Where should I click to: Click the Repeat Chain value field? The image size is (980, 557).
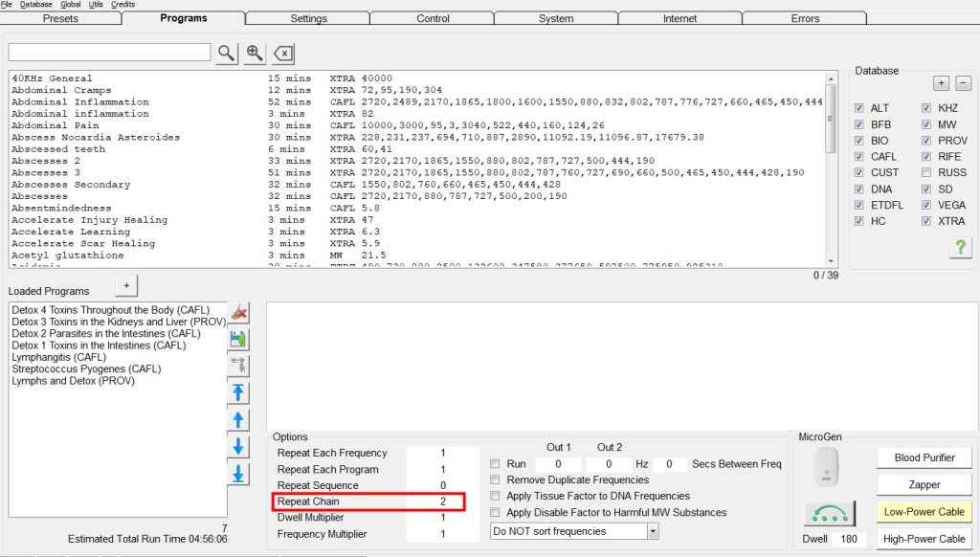(x=435, y=501)
